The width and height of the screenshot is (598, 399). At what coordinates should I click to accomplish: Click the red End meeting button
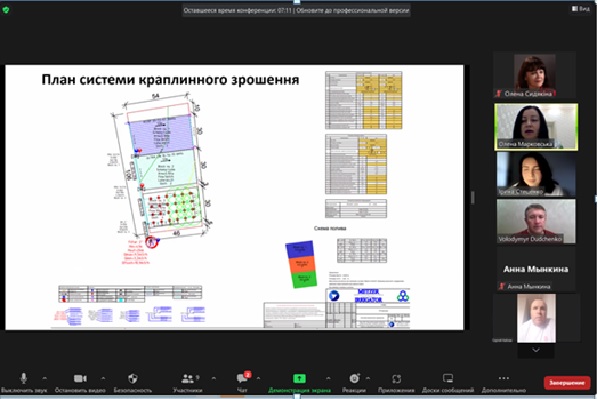(x=567, y=383)
